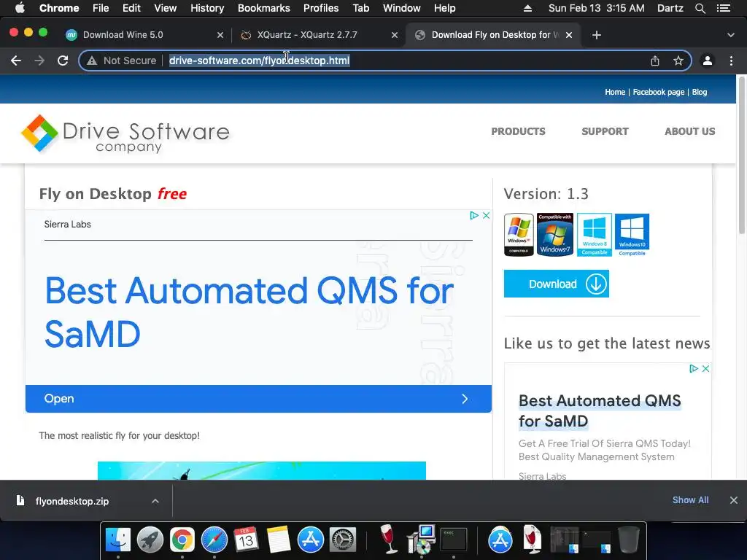Select the Download Fly on Desktop tab

(494, 35)
